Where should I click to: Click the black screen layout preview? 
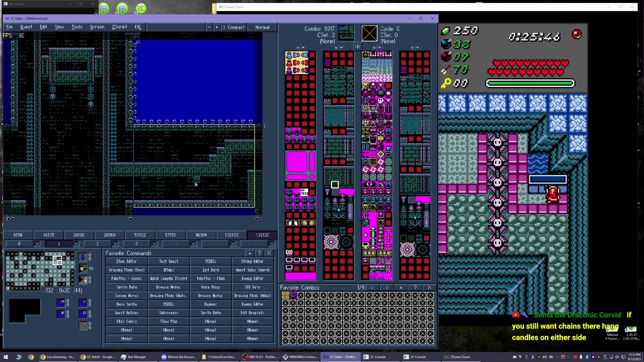24,311
